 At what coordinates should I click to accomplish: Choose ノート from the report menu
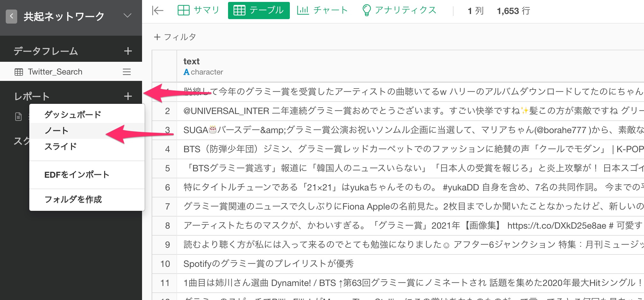pos(87,131)
